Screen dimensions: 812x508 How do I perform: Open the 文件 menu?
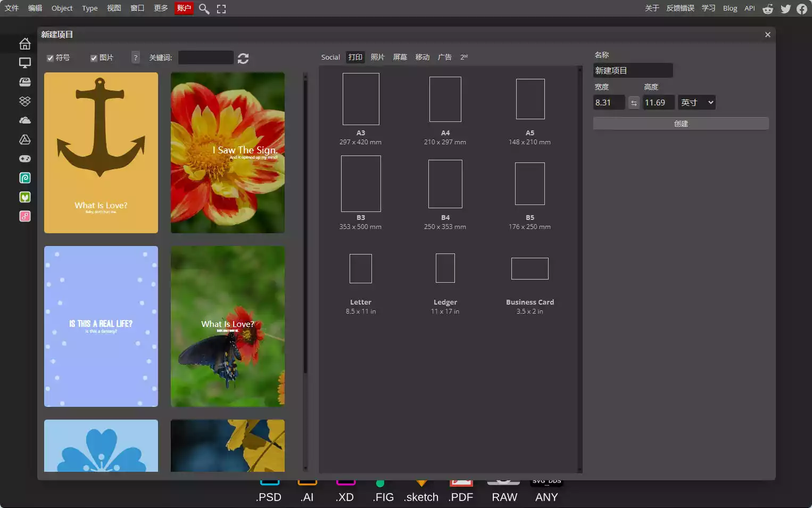pos(12,8)
